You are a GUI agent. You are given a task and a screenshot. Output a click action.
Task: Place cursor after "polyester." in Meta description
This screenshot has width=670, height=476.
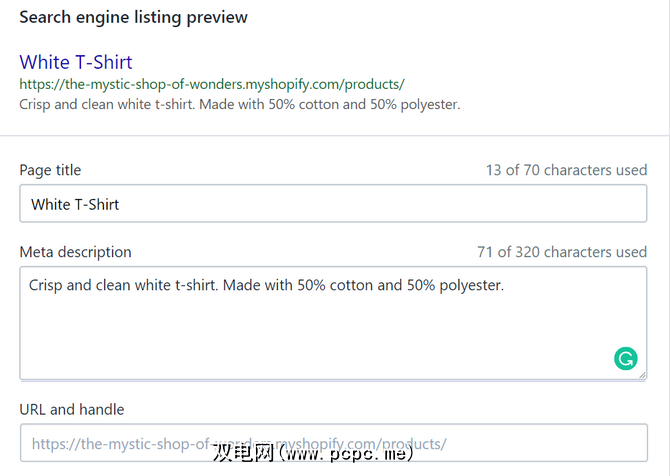[506, 285]
